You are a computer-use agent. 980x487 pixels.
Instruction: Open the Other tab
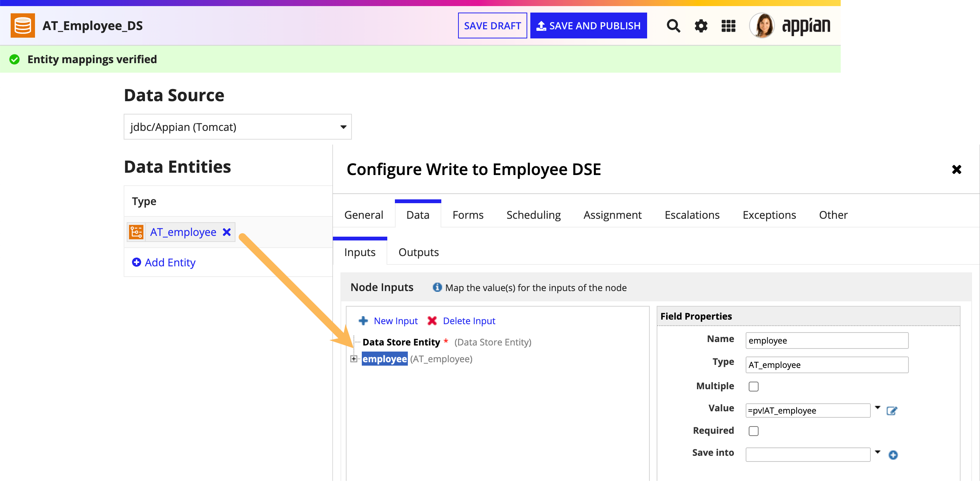833,215
